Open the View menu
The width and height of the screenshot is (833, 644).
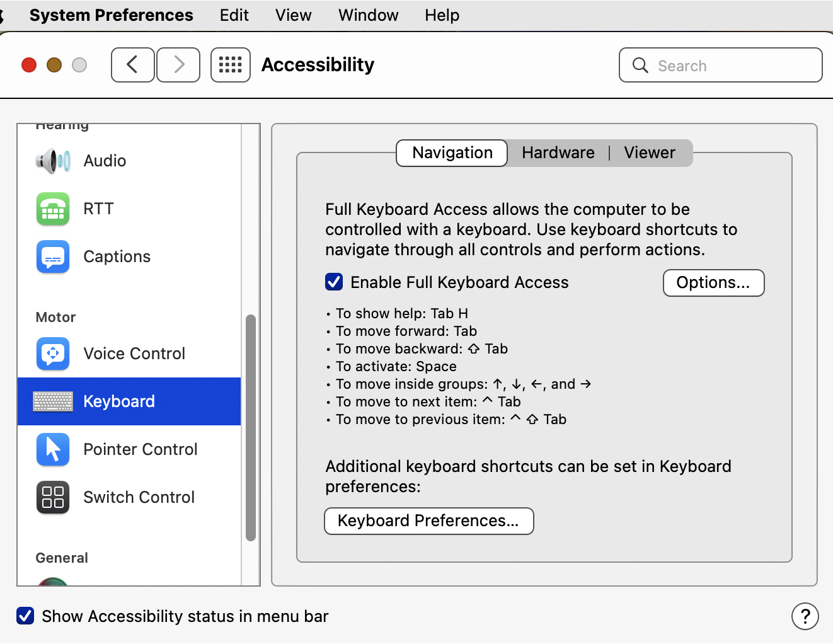[x=292, y=15]
